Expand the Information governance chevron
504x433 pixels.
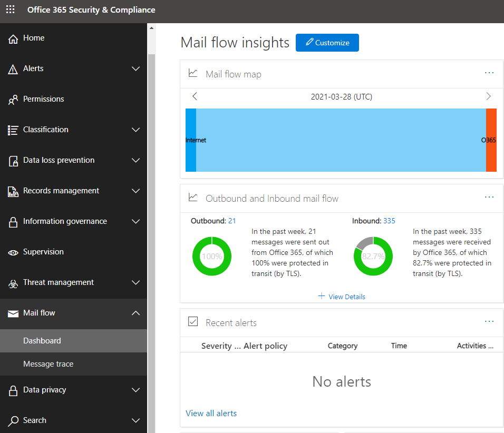tap(136, 221)
